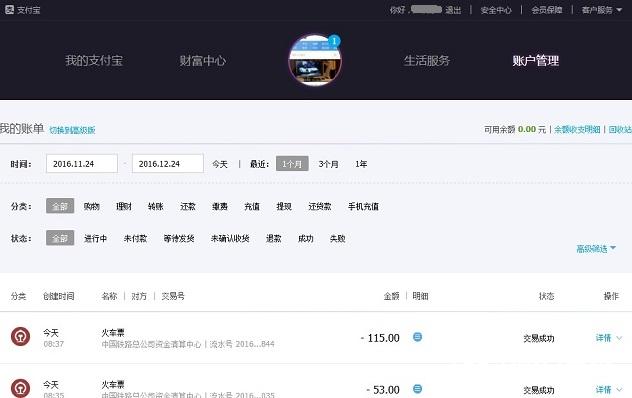632x398 pixels.
Task: Click the railway icon for 115.00 ticket
Action: click(x=20, y=336)
